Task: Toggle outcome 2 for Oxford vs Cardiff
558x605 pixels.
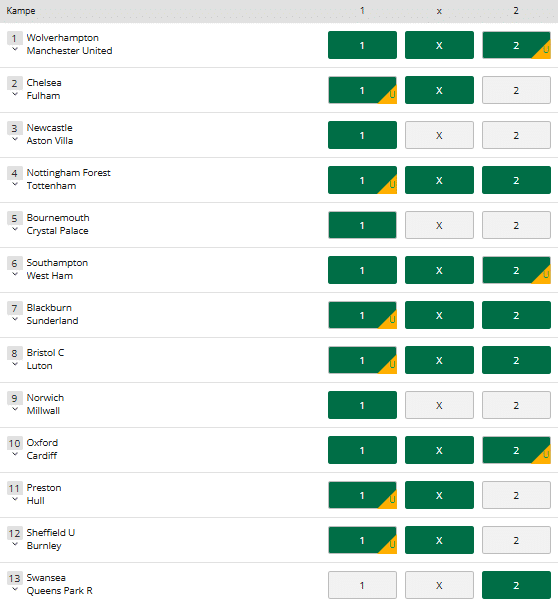Action: tap(516, 450)
